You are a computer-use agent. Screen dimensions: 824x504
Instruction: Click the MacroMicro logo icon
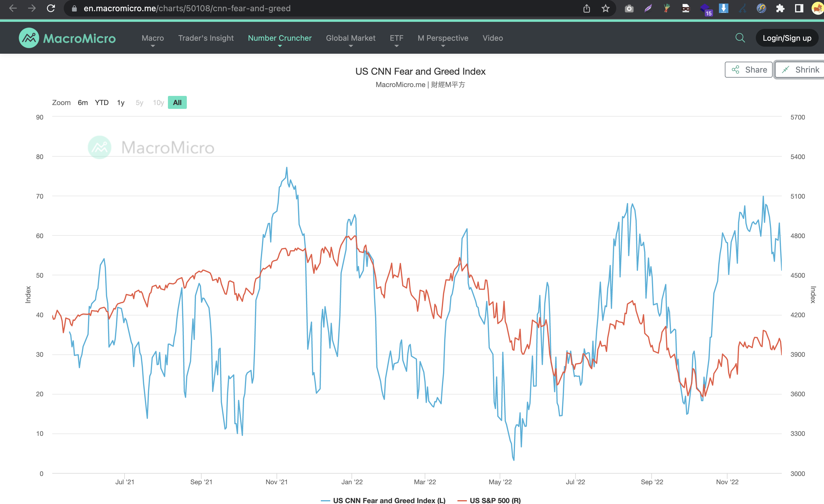coord(29,38)
